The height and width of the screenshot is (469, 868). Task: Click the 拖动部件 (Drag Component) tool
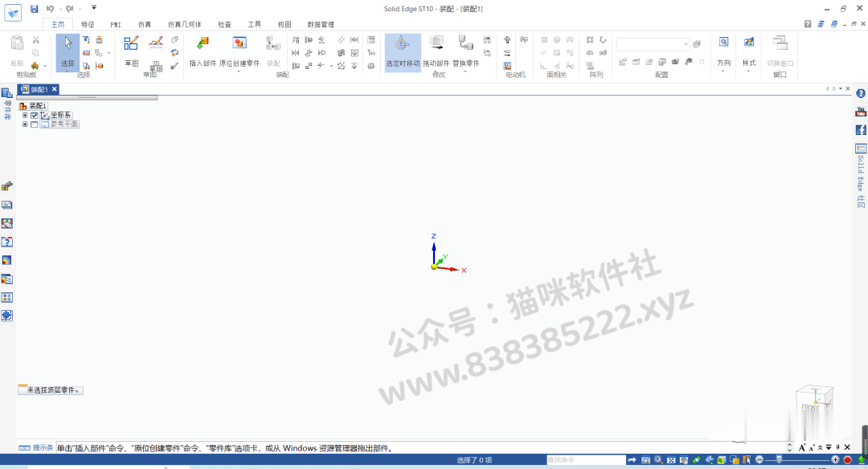point(436,51)
